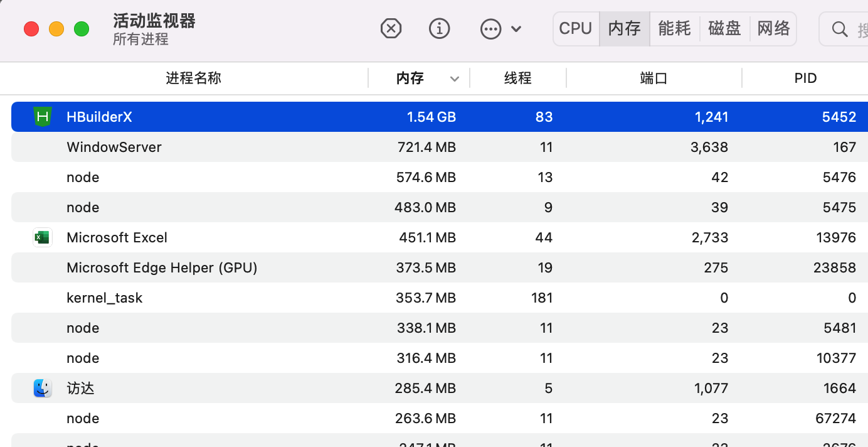Open the 磁盘 tab

[724, 28]
